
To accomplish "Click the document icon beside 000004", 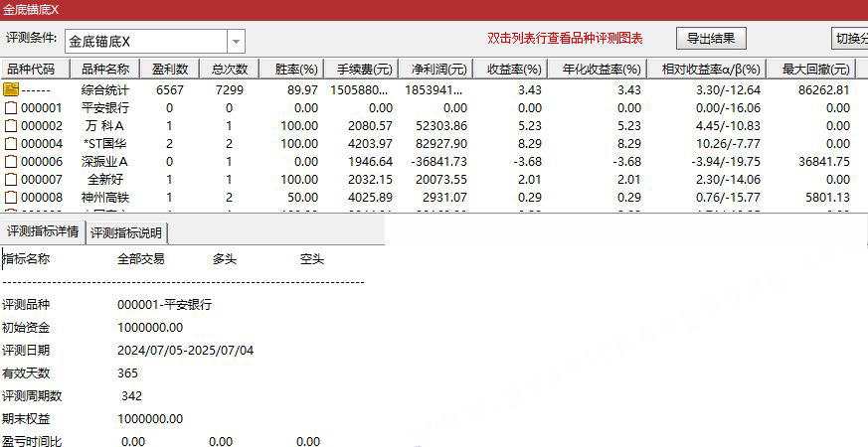I will point(11,143).
